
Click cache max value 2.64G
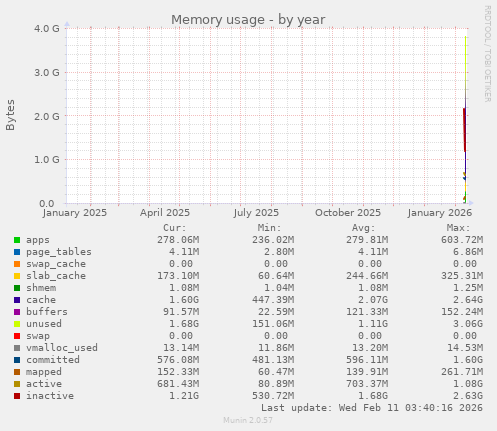[468, 300]
